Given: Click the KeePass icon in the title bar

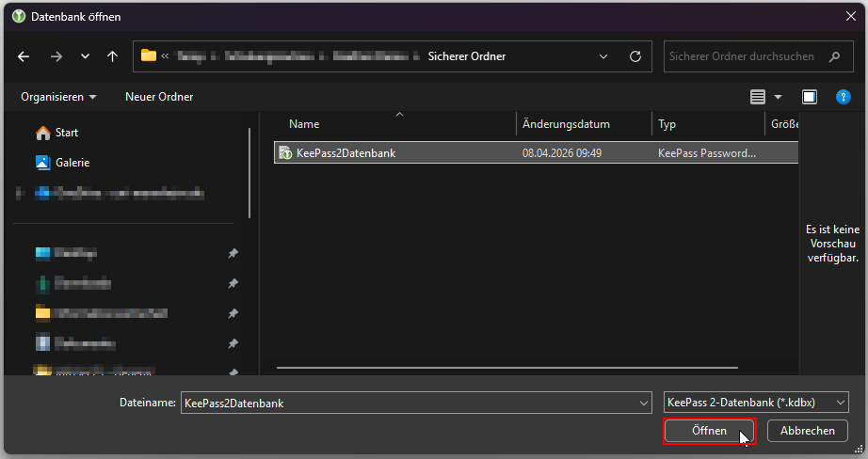Looking at the screenshot, I should pos(19,17).
